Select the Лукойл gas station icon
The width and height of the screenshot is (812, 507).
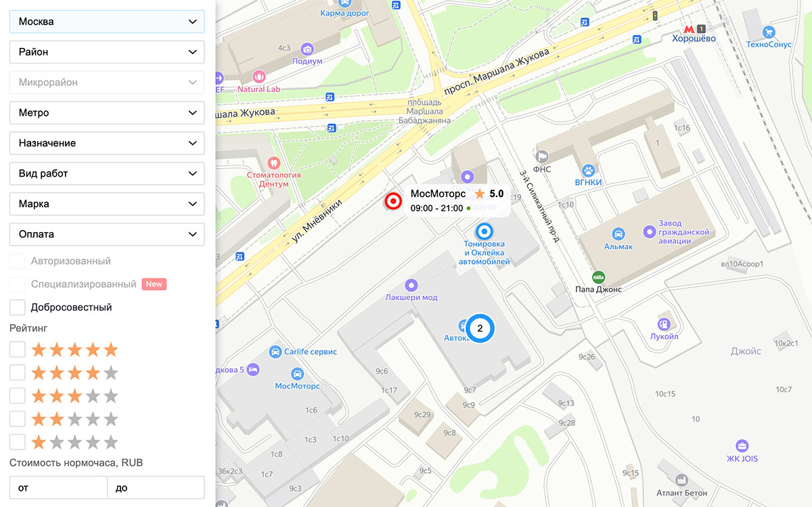(x=664, y=324)
